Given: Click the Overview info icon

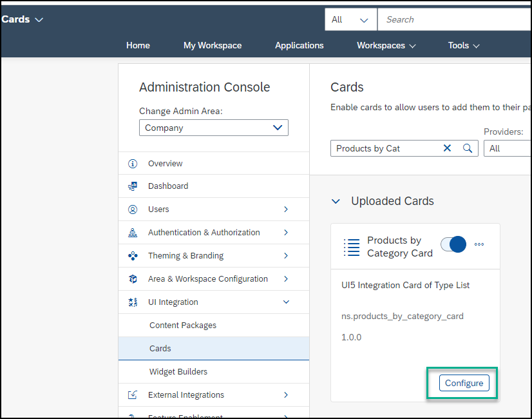Looking at the screenshot, I should pos(133,164).
